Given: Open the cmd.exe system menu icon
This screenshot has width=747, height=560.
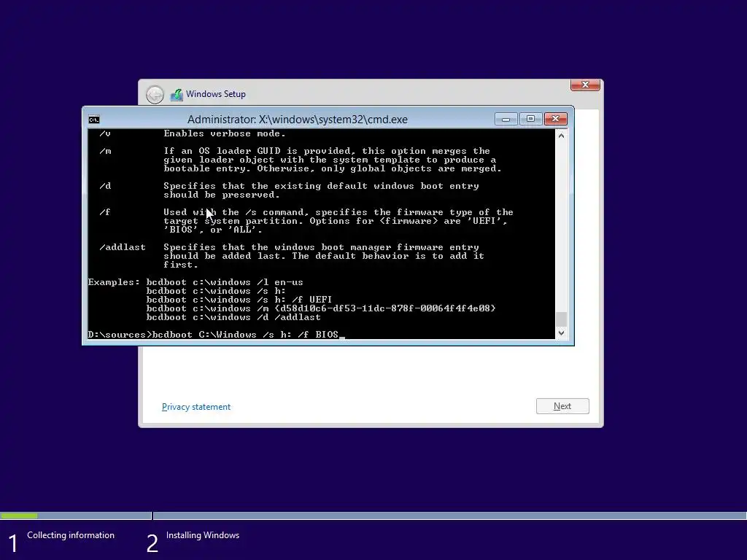Looking at the screenshot, I should 94,120.
